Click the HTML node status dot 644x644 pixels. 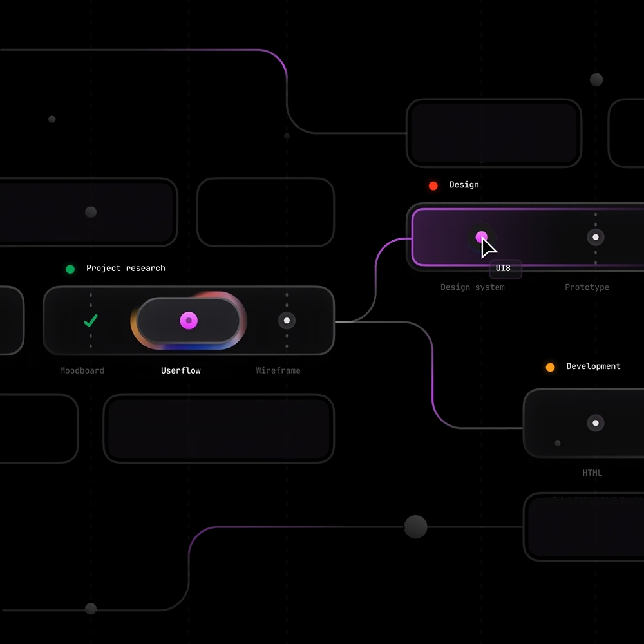[595, 422]
